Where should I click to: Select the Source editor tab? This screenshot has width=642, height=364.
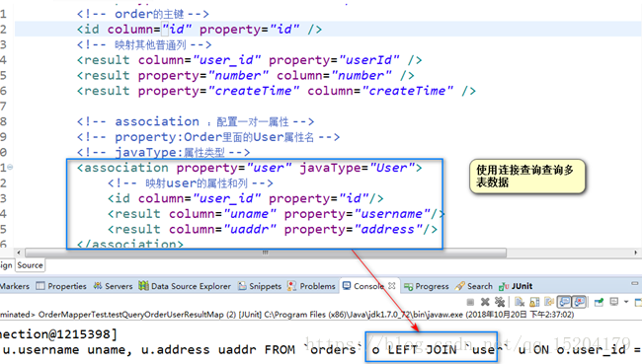click(x=30, y=265)
